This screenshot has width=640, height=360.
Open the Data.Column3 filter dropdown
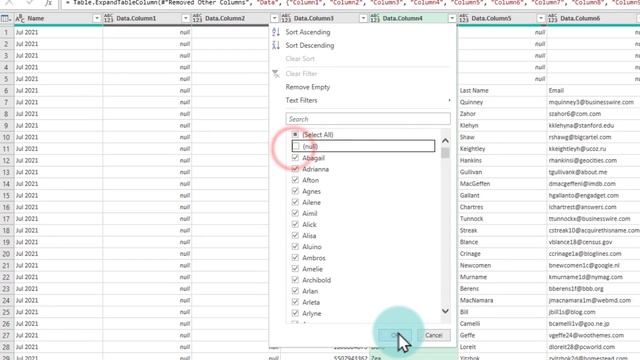[x=363, y=18]
